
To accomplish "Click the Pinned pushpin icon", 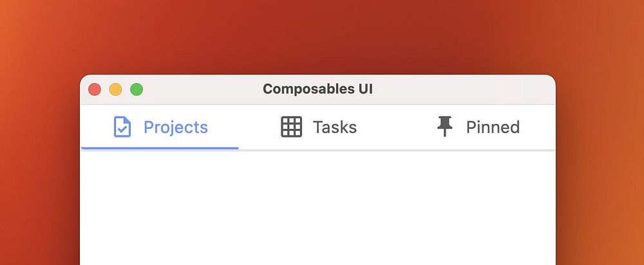I will [444, 126].
